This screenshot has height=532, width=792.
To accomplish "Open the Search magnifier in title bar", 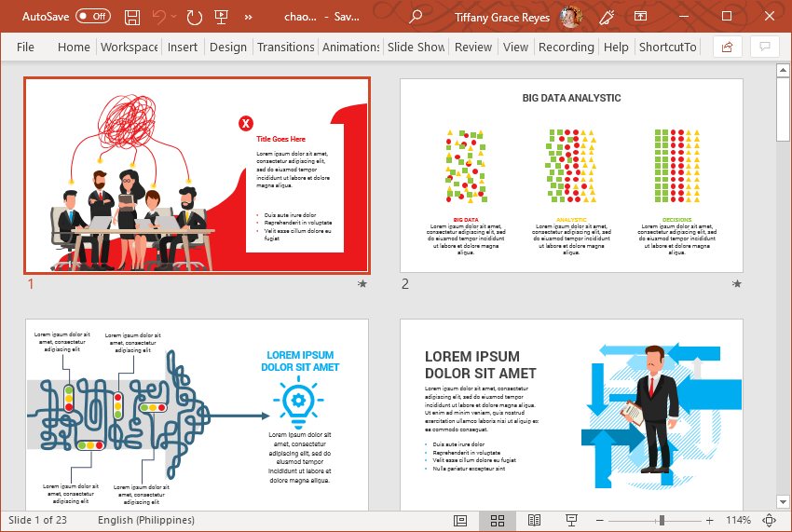I will click(416, 17).
